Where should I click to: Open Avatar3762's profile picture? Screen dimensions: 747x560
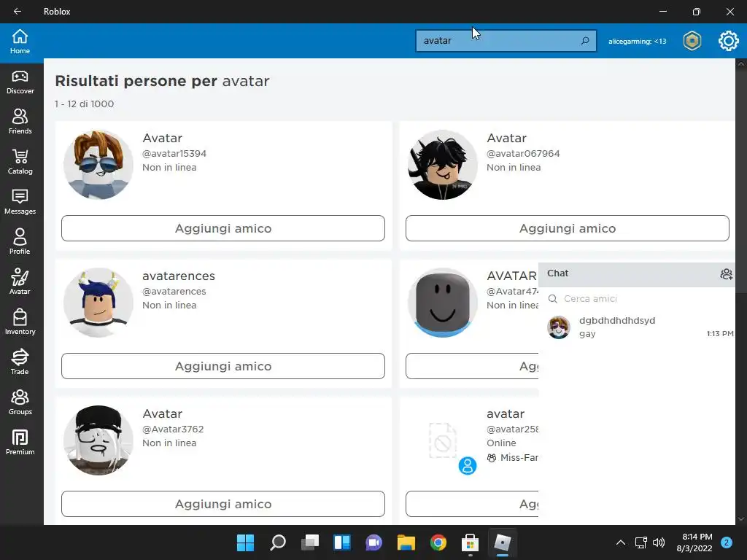[x=98, y=440]
